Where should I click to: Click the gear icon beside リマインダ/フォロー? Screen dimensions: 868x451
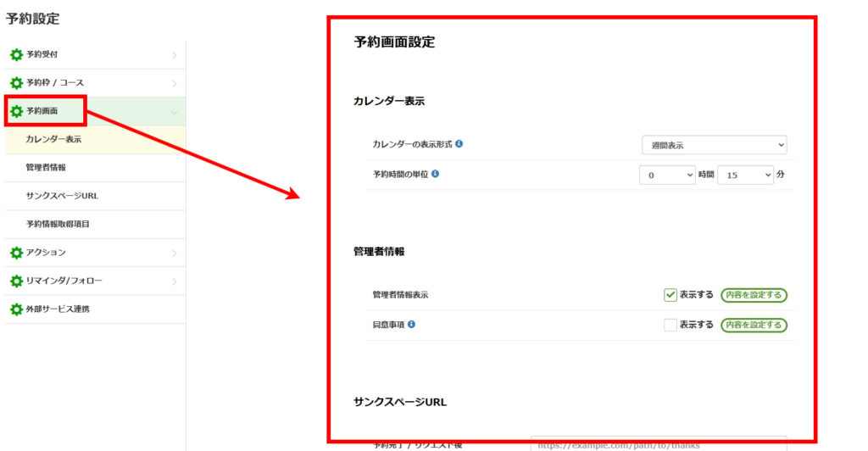pyautogui.click(x=16, y=281)
